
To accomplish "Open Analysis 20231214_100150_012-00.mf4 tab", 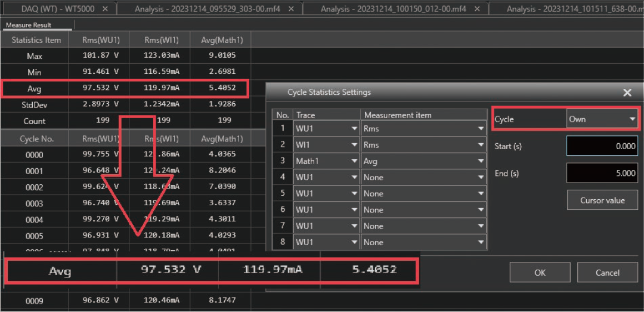I will click(x=394, y=8).
